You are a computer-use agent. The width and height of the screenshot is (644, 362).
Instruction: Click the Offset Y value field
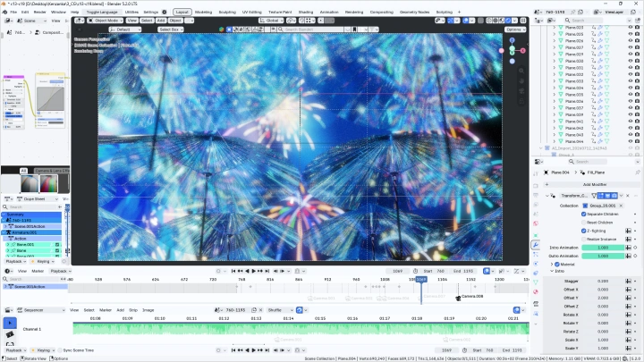pyautogui.click(x=603, y=298)
